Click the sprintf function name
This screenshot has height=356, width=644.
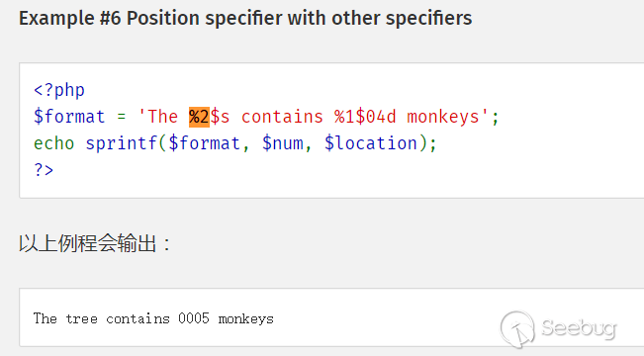click(x=122, y=143)
